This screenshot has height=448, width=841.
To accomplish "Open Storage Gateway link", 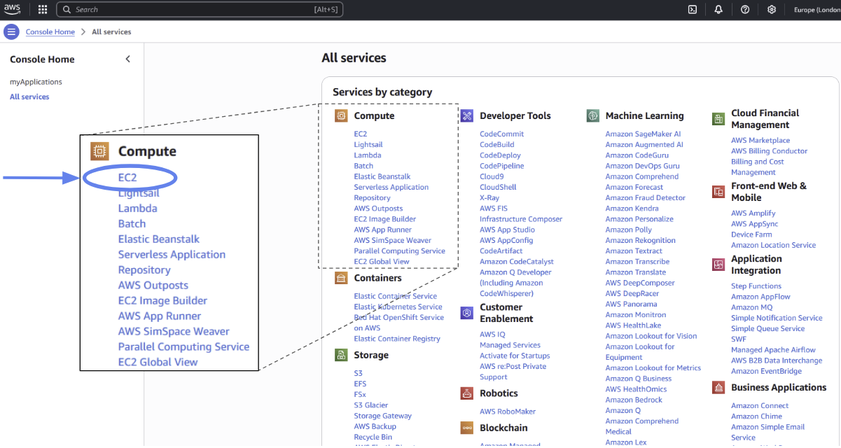I will pos(382,416).
